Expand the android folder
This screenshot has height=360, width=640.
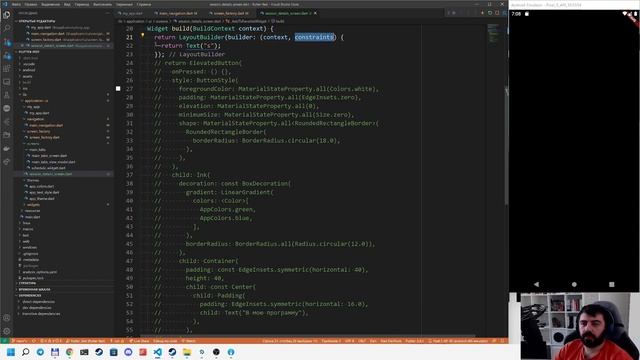pos(29,70)
